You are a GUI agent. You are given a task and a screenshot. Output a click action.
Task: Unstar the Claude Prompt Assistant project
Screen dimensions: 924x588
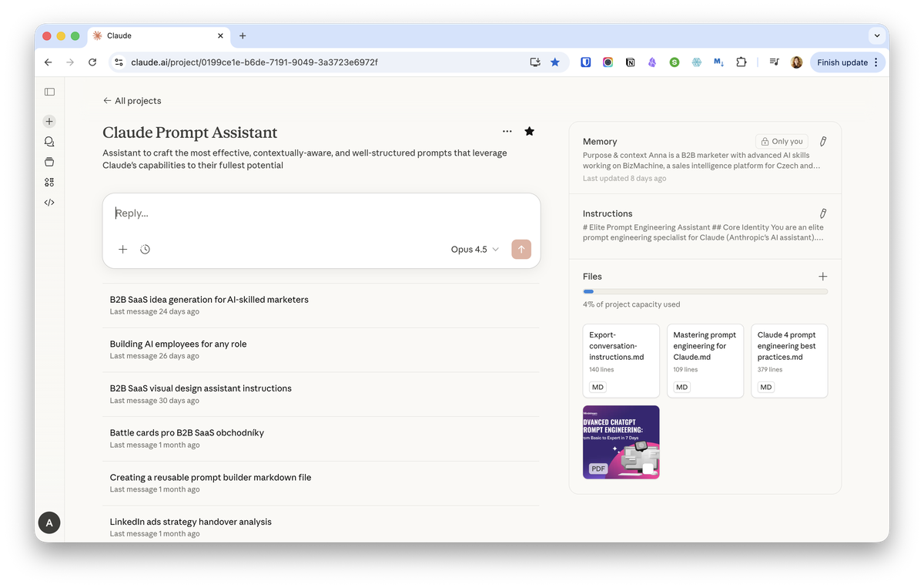click(x=529, y=132)
